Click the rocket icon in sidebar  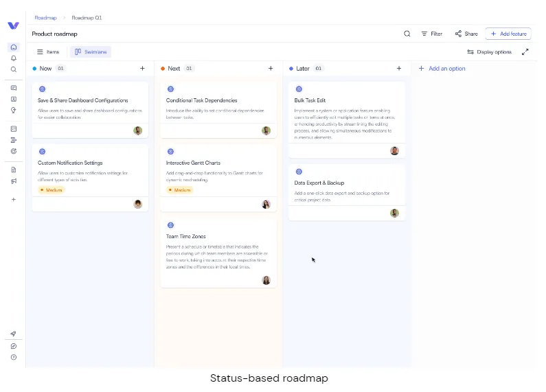[x=13, y=334]
